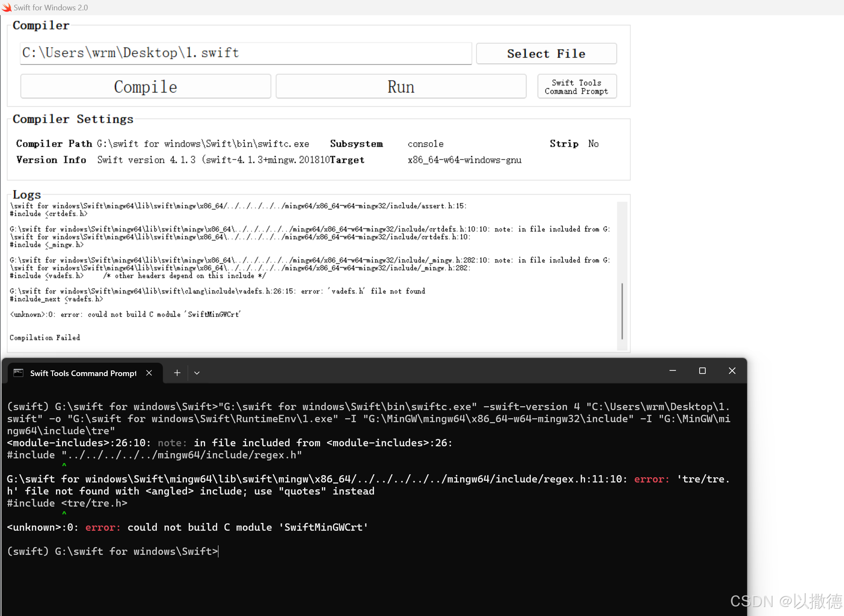Close the terminal window

tap(732, 371)
